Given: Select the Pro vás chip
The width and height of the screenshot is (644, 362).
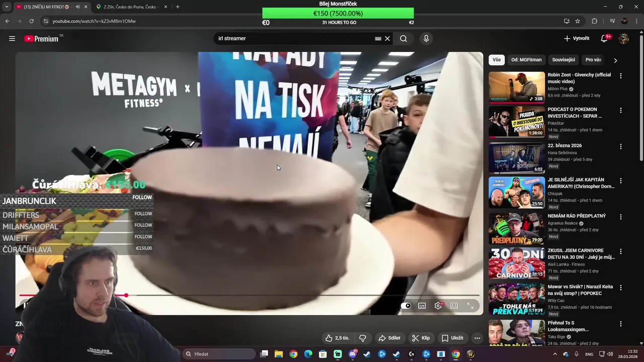Looking at the screenshot, I should click(x=594, y=60).
